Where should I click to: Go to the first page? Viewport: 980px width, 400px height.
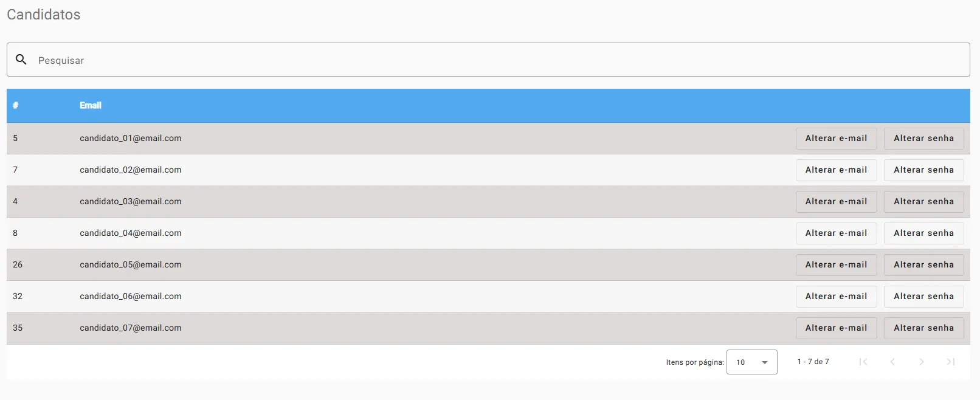[x=863, y=362]
